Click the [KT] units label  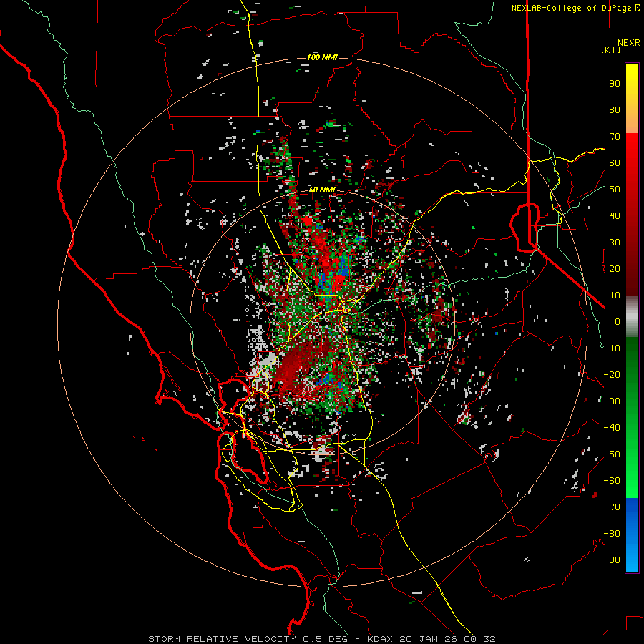(611, 49)
